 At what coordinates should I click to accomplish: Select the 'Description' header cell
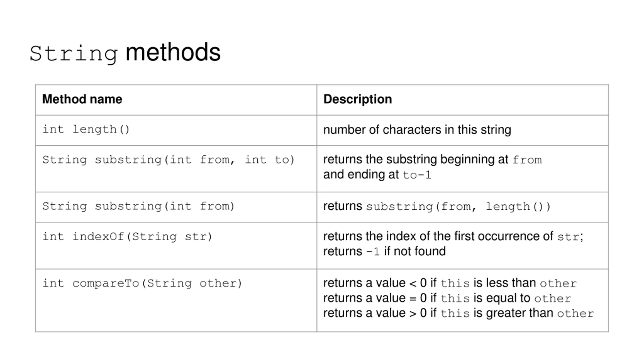pos(462,100)
